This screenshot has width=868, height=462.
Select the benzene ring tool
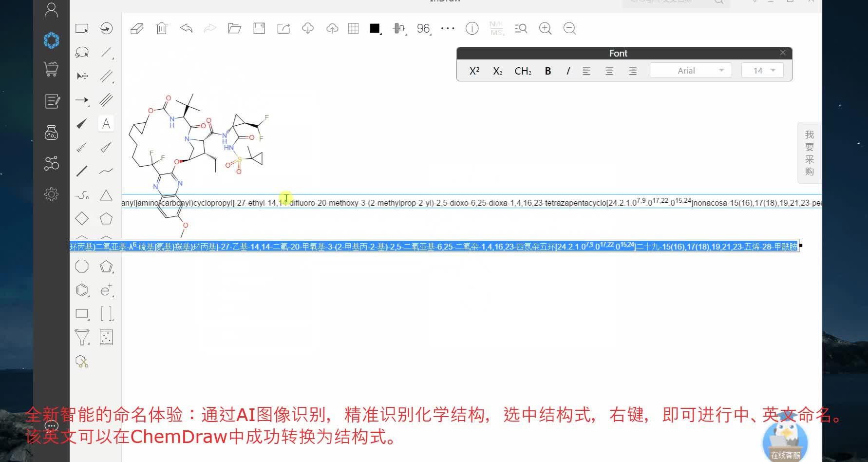click(82, 289)
